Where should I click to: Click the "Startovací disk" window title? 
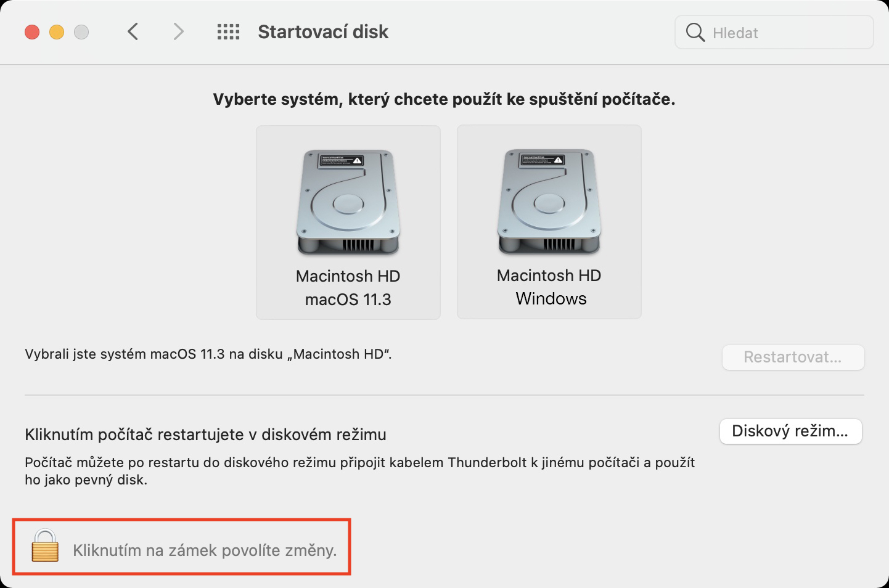click(x=323, y=32)
